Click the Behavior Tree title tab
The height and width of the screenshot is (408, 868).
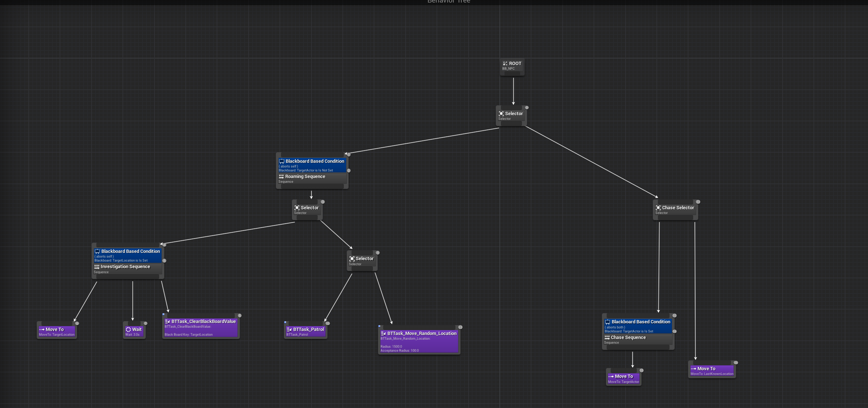449,1
